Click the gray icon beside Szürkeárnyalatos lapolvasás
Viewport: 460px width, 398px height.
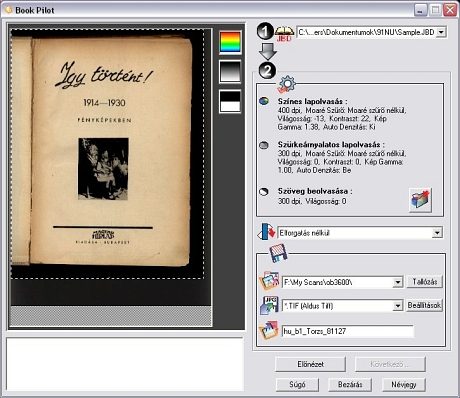(x=264, y=145)
